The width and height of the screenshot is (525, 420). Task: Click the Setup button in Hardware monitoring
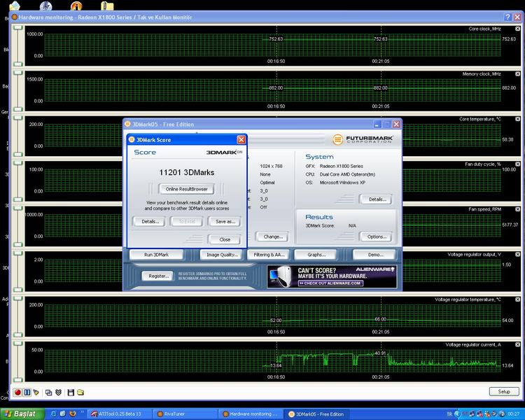tap(504, 391)
